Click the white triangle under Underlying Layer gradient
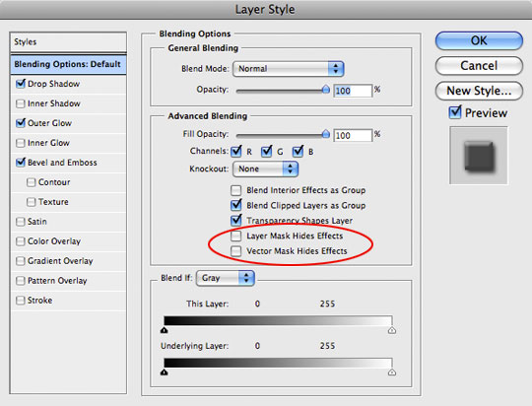The image size is (532, 406). [x=392, y=372]
